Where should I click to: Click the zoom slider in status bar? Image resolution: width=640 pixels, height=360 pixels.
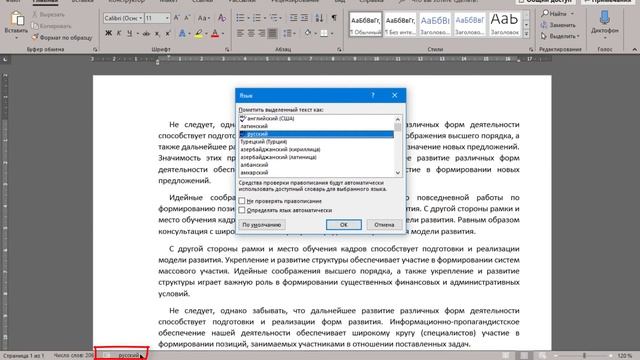(x=584, y=356)
